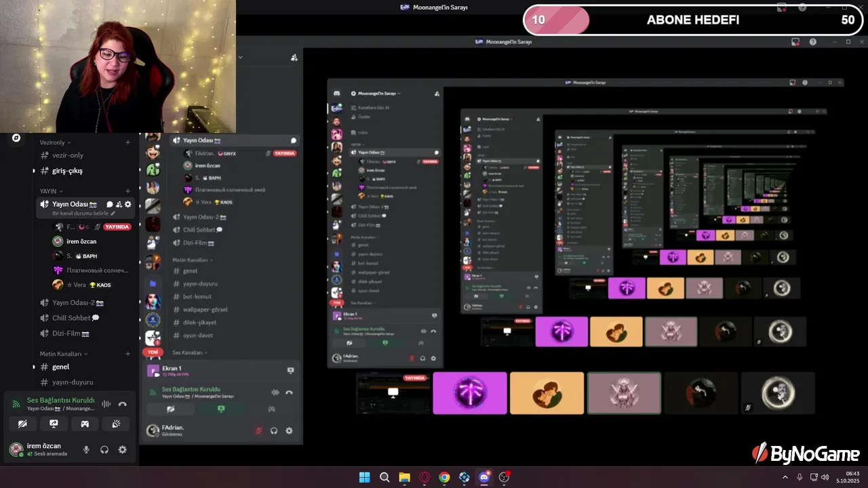Collapse Ses Kanalları in FAdrian.'s shared channel list
Screen dimensions: 868x488
(x=190, y=352)
